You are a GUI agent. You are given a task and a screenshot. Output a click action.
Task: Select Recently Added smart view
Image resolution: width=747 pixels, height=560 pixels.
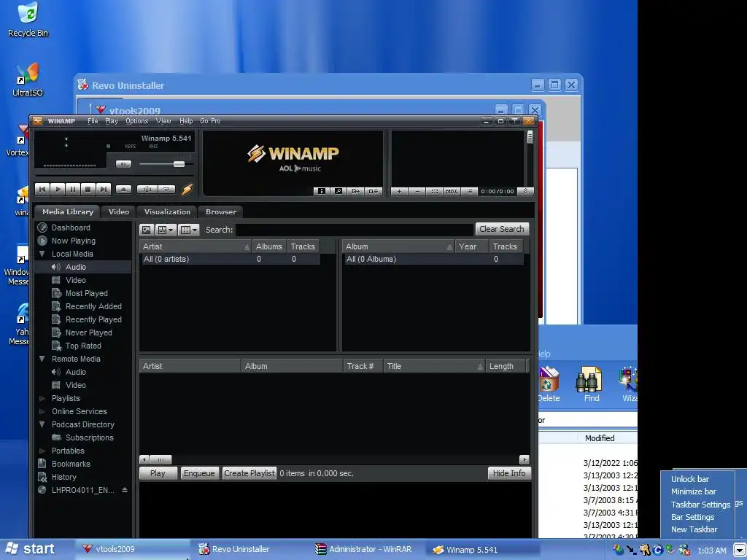(x=93, y=307)
